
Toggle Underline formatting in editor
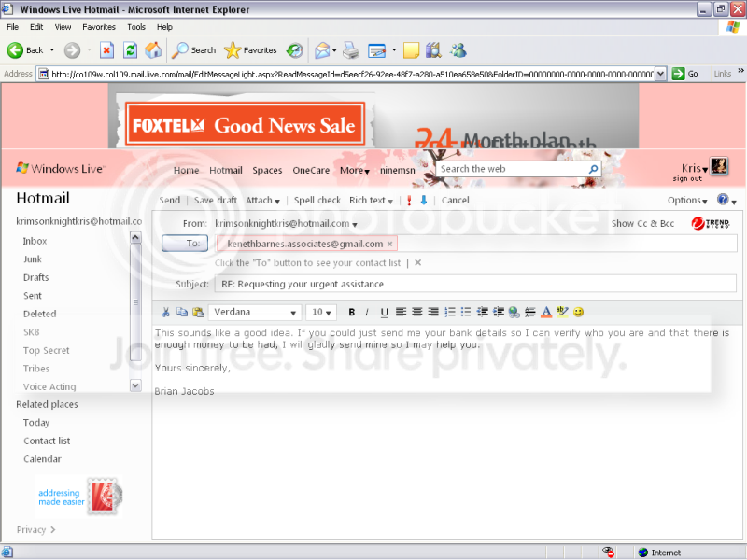click(385, 312)
